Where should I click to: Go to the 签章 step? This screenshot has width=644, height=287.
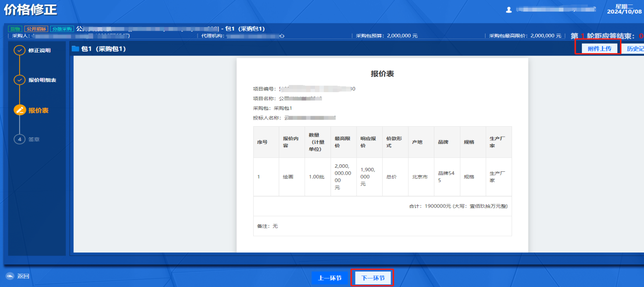pyautogui.click(x=34, y=139)
